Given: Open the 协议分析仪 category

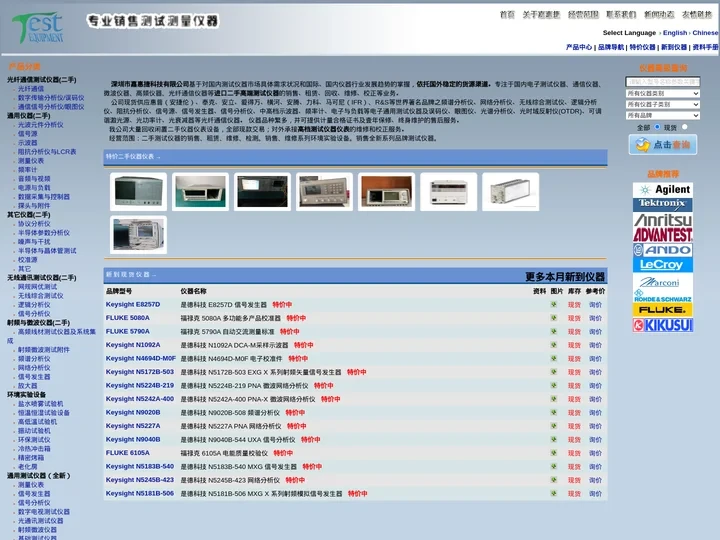Looking at the screenshot, I should [x=34, y=224].
